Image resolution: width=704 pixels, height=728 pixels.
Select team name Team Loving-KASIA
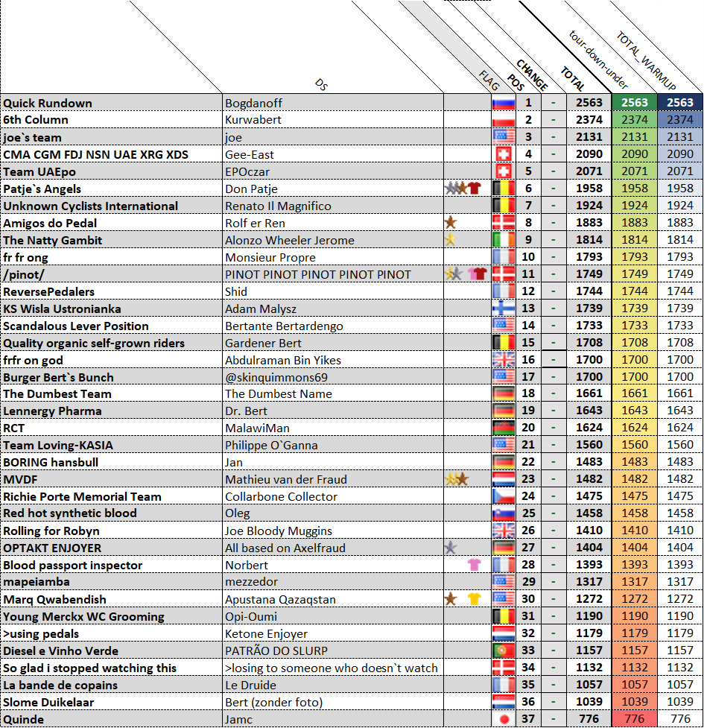pos(58,446)
